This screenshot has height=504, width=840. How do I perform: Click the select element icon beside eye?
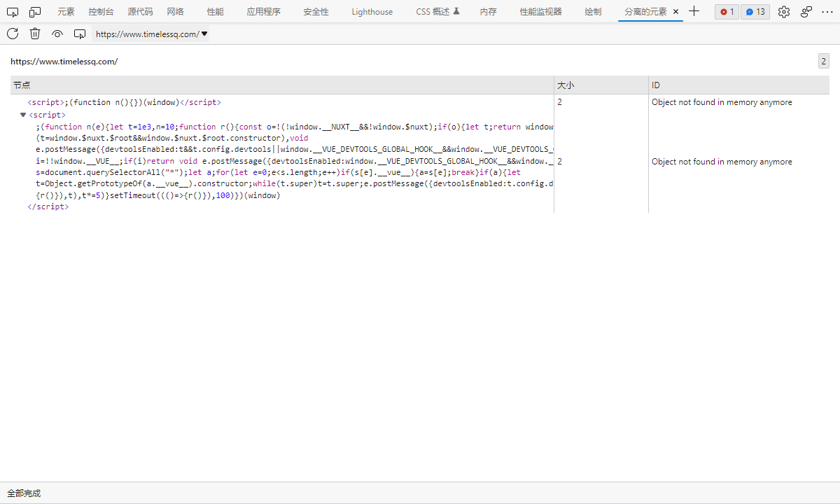[80, 34]
